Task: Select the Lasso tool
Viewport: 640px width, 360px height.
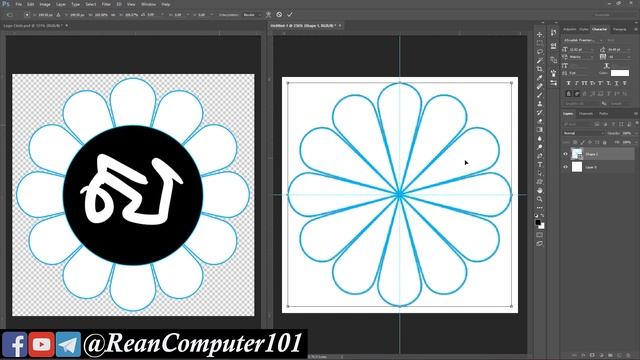Action: pos(540,52)
